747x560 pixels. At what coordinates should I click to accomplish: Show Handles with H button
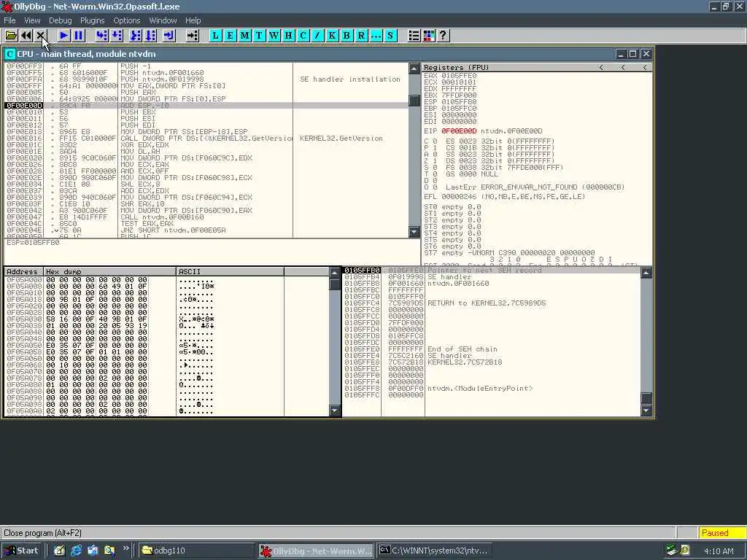click(288, 36)
